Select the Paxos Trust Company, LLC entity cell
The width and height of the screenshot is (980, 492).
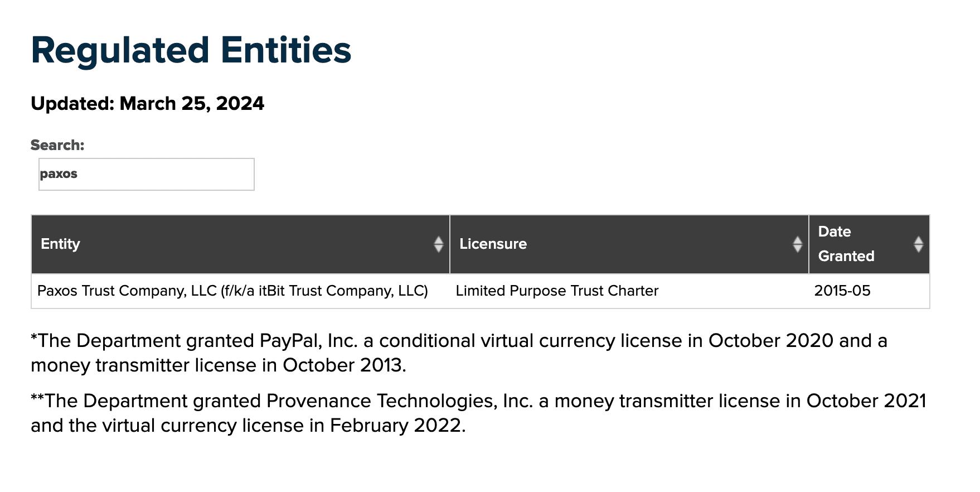(232, 291)
